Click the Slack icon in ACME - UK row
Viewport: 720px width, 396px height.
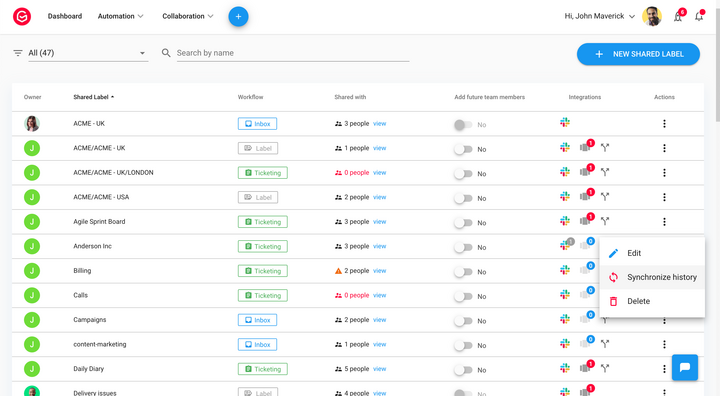coord(565,123)
